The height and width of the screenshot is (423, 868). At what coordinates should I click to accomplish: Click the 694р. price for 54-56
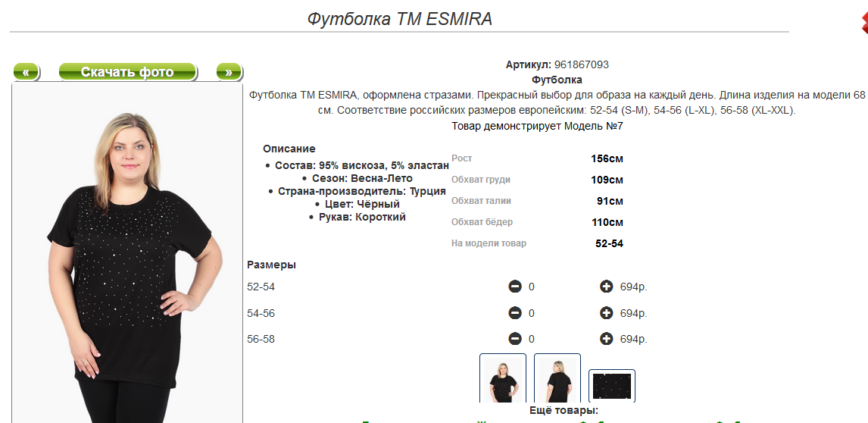(633, 313)
